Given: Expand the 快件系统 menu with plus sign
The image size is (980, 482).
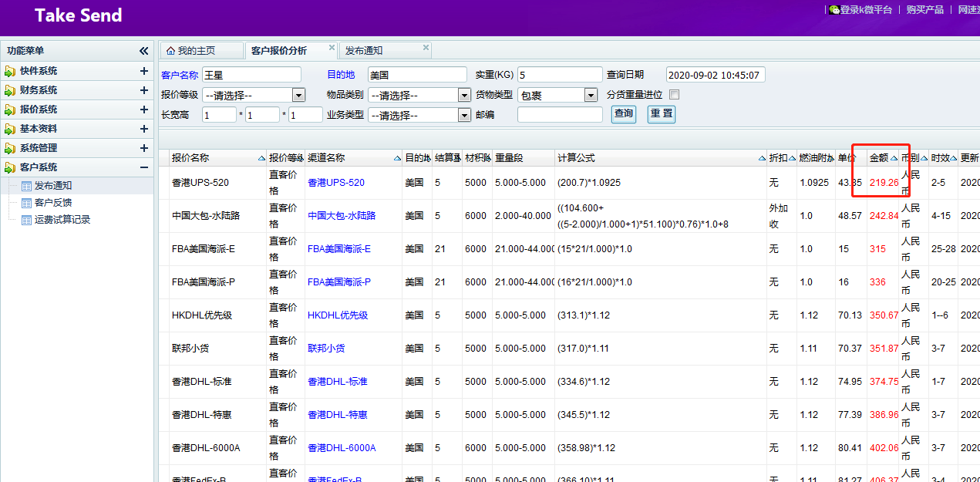Looking at the screenshot, I should point(143,71).
